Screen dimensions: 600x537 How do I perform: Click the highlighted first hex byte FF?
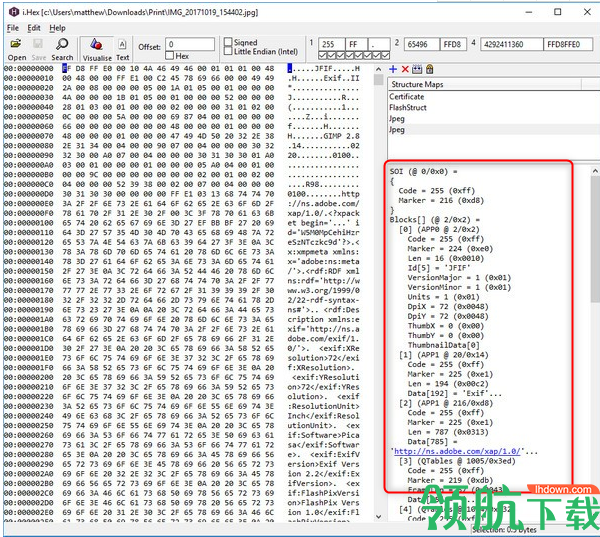pyautogui.click(x=67, y=69)
